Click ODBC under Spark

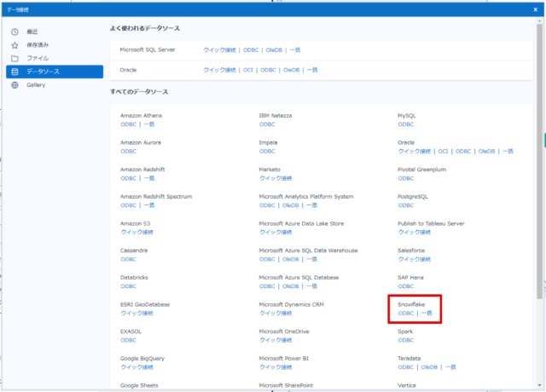pos(406,340)
